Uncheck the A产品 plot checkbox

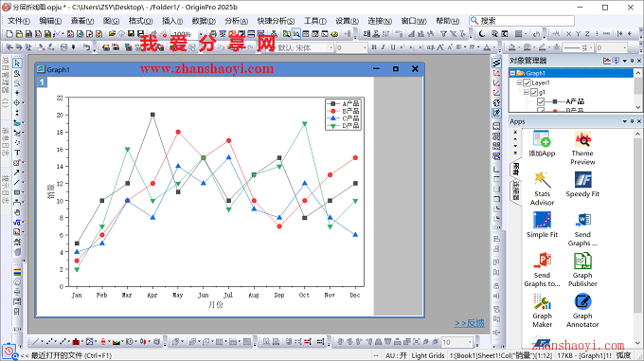pos(541,101)
